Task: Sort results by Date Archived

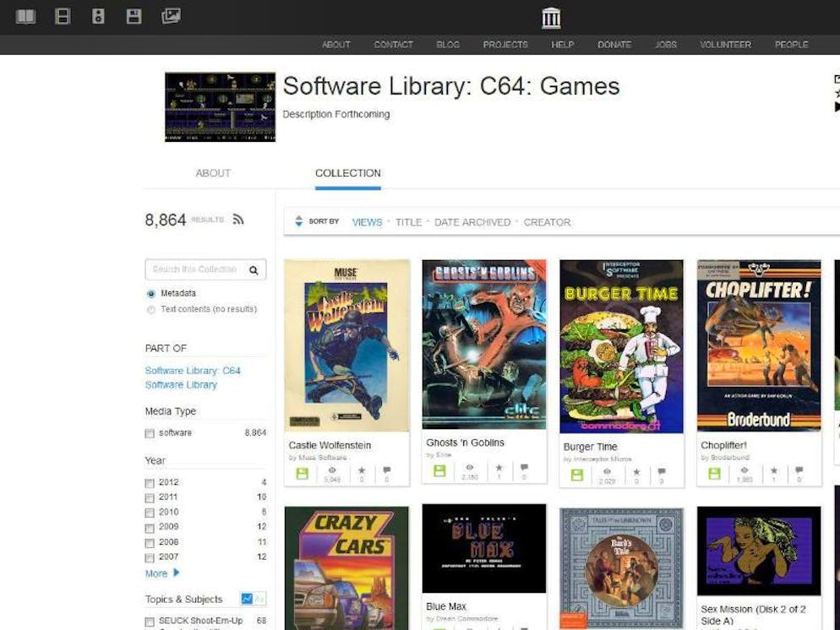Action: point(472,222)
